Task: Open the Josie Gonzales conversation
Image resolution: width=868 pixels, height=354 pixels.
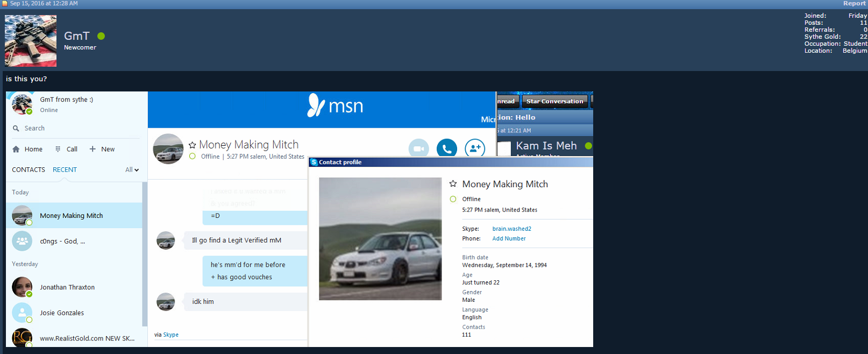Action: [x=74, y=313]
